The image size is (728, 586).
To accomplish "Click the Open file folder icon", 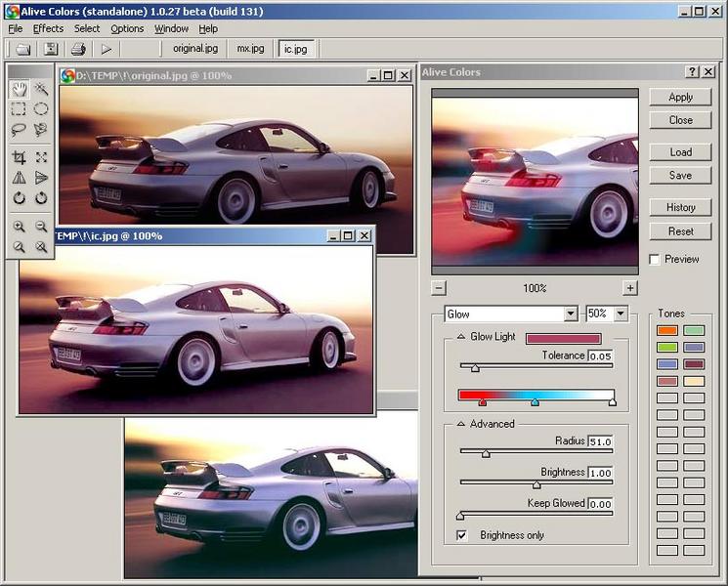I will coord(22,49).
